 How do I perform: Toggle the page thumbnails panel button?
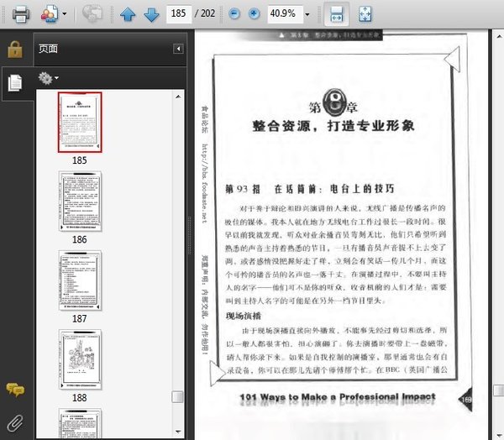(14, 82)
